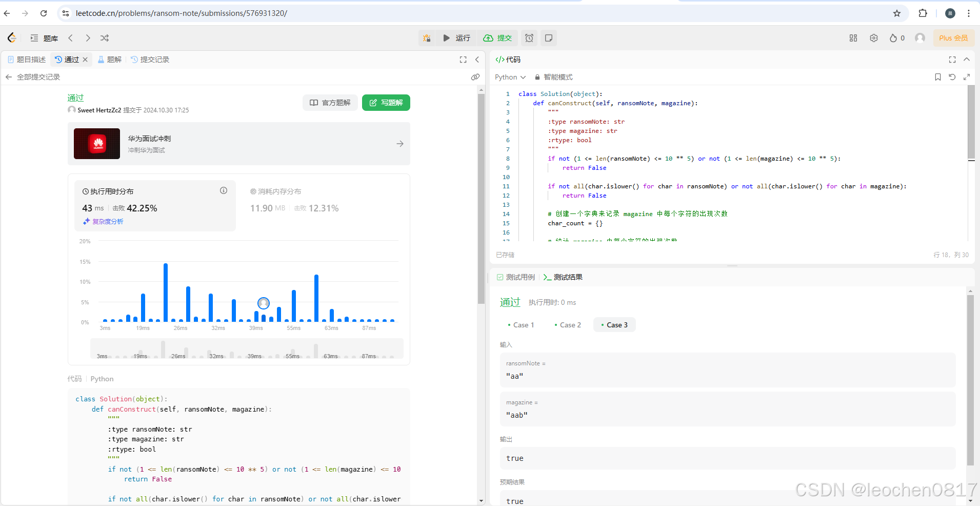Click ransomNote input field "aa"
This screenshot has height=506, width=980.
pyautogui.click(x=728, y=370)
